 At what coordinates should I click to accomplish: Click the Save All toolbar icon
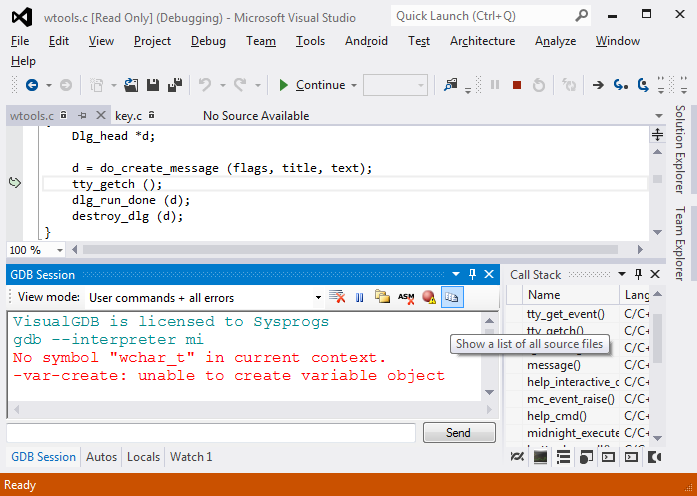tap(175, 85)
